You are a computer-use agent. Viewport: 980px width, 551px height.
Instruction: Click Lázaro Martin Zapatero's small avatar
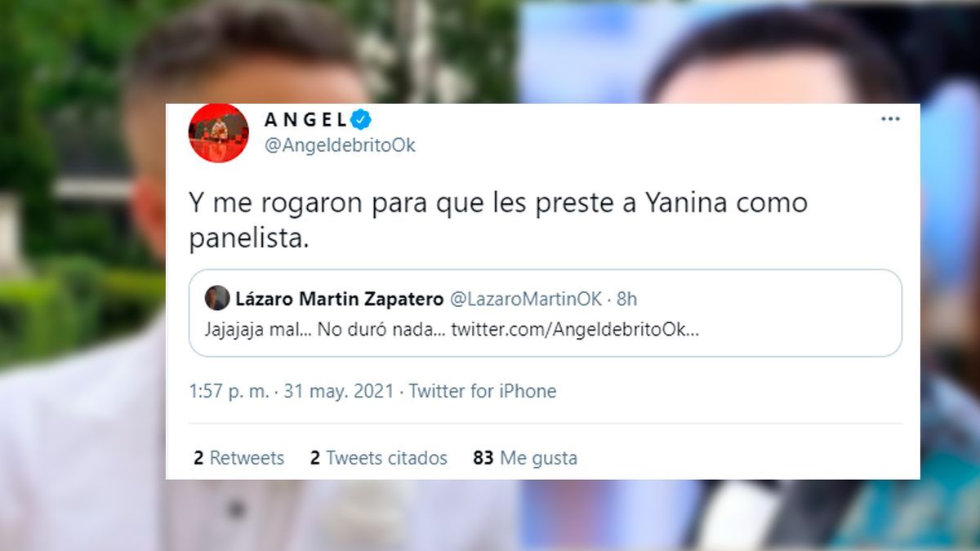click(x=216, y=298)
